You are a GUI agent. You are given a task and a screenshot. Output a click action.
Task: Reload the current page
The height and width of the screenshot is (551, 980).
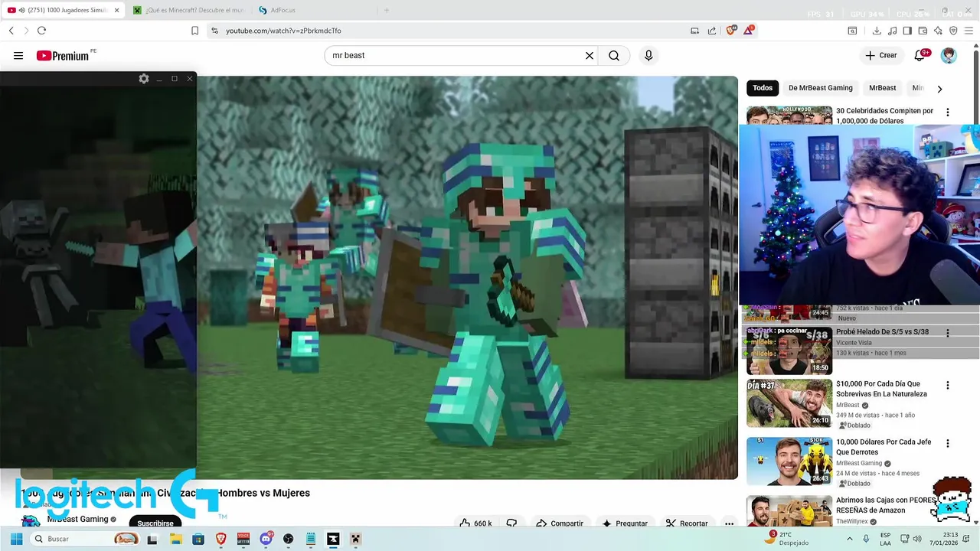[x=41, y=31]
